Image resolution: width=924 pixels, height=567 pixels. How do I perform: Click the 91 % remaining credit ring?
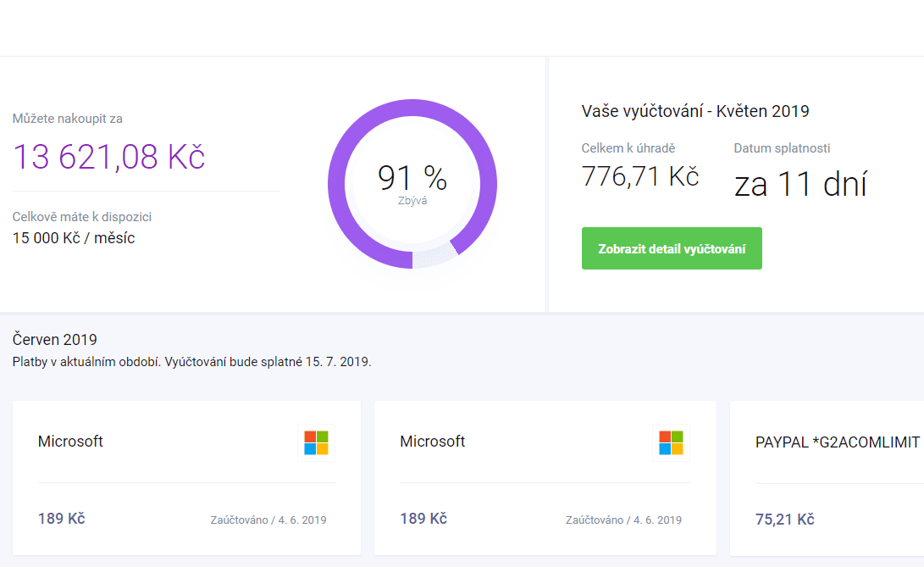click(x=412, y=184)
